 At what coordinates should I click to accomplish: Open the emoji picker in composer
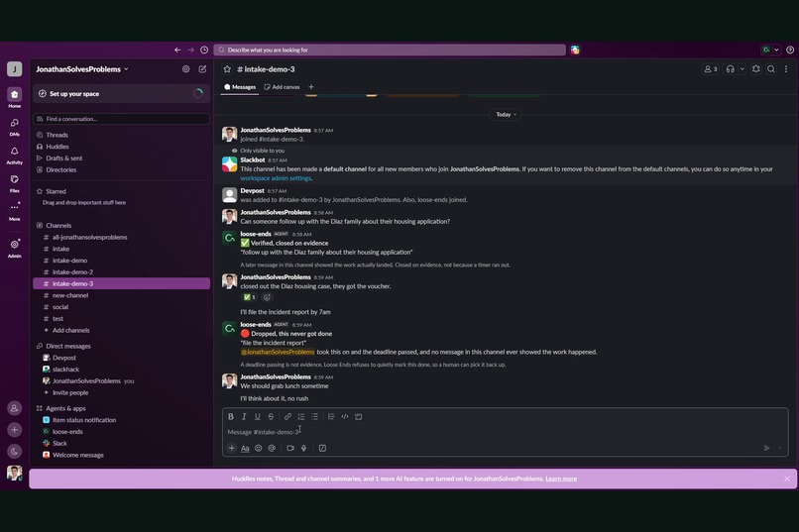pyautogui.click(x=259, y=448)
